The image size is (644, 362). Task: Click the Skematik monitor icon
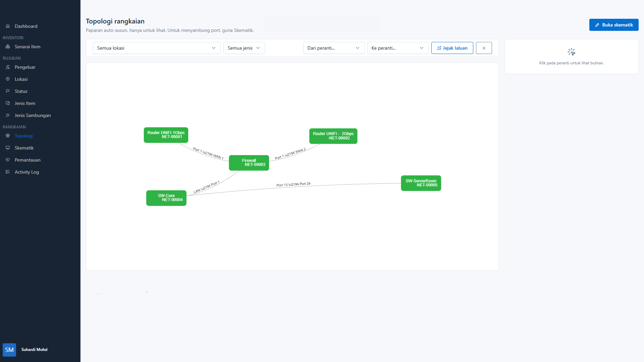click(8, 148)
